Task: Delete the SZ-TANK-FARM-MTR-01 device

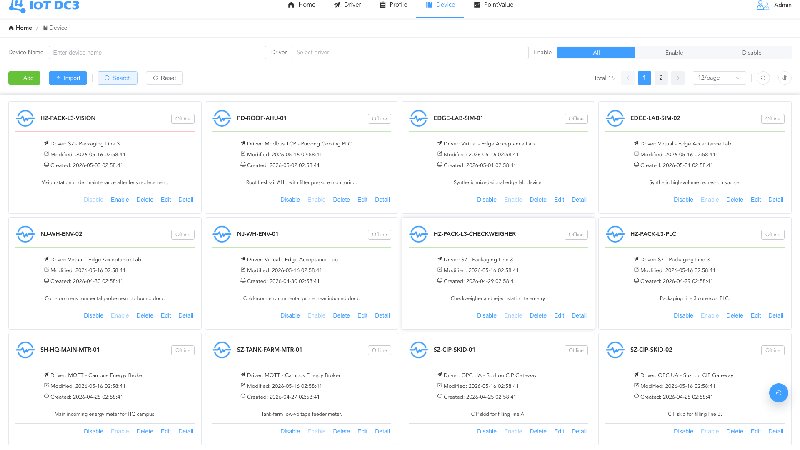Action: [x=341, y=431]
